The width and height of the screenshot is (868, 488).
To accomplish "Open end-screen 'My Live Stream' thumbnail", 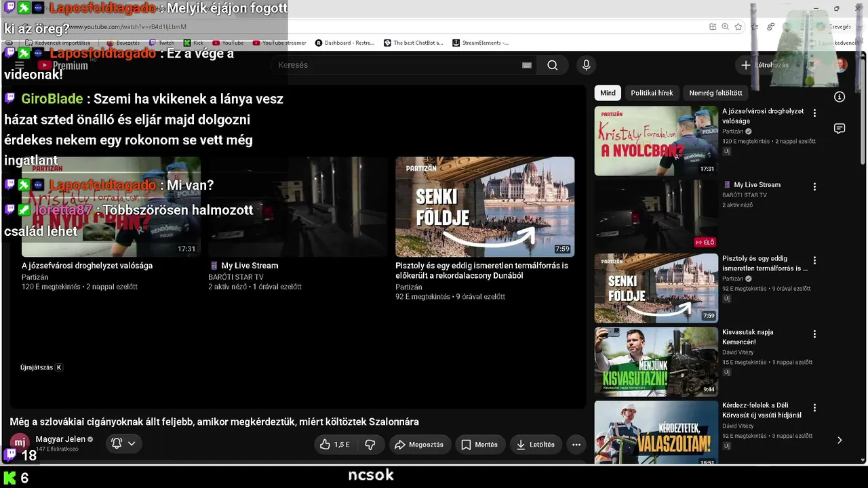I will point(298,207).
